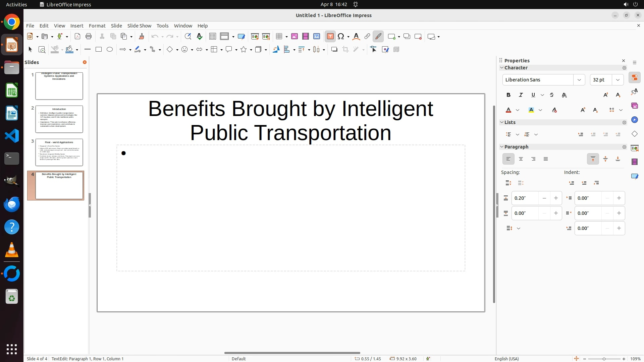Open the Gallery sidebar deck icon
Viewport: 644px width, 362px height.
point(634,106)
